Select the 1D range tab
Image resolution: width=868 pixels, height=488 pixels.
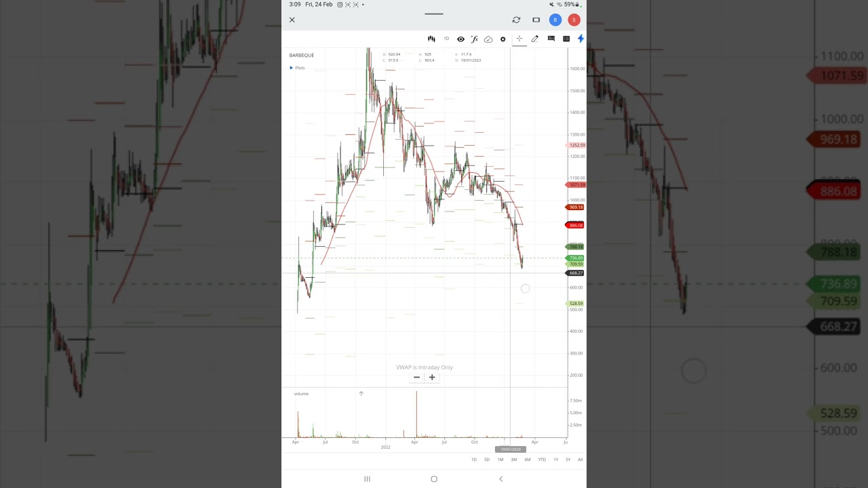(x=474, y=460)
